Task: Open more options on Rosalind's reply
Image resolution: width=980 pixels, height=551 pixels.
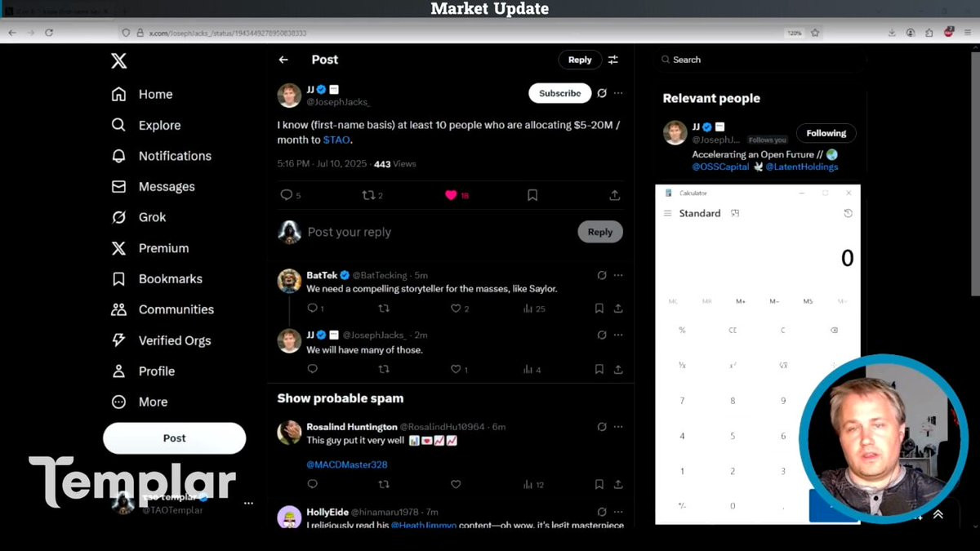Action: click(618, 426)
